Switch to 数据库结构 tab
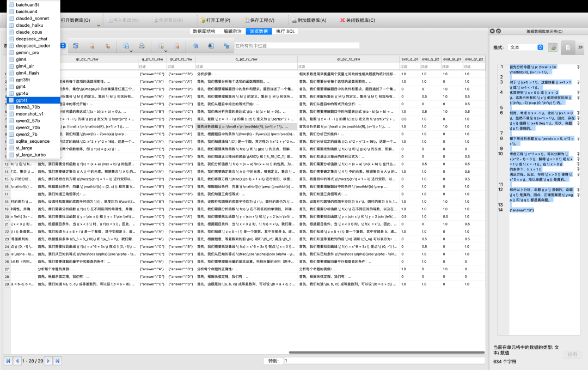This screenshot has width=588, height=370. [204, 31]
